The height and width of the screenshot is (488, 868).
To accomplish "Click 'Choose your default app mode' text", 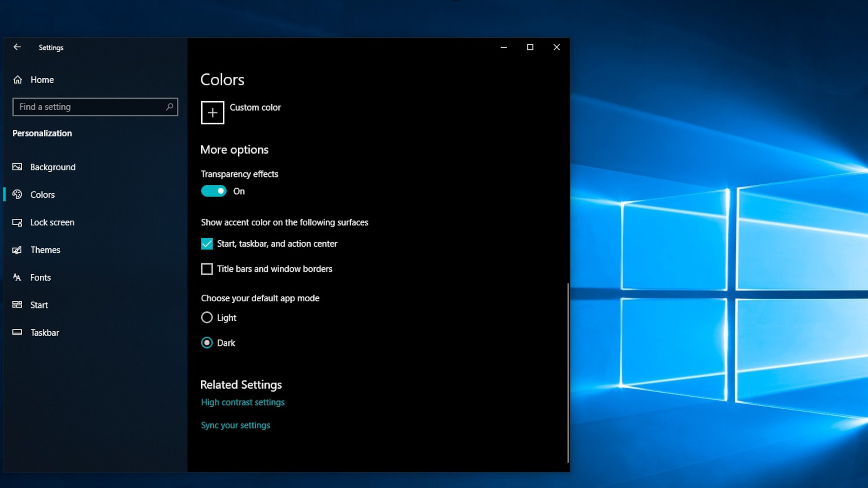I will (260, 298).
